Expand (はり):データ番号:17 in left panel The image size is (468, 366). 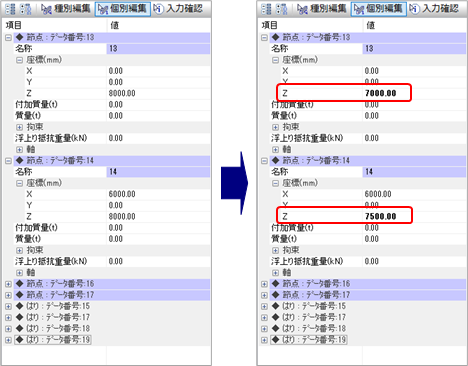[8, 317]
